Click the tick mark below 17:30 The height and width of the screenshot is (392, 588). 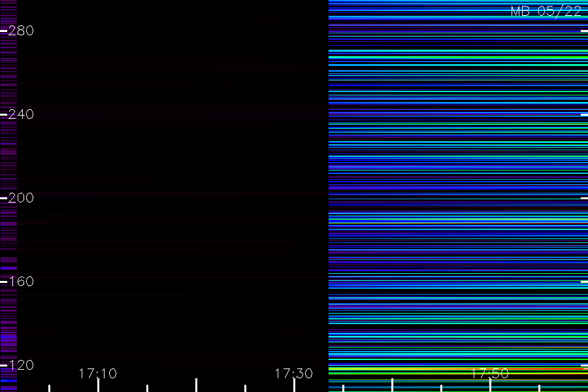[295, 385]
